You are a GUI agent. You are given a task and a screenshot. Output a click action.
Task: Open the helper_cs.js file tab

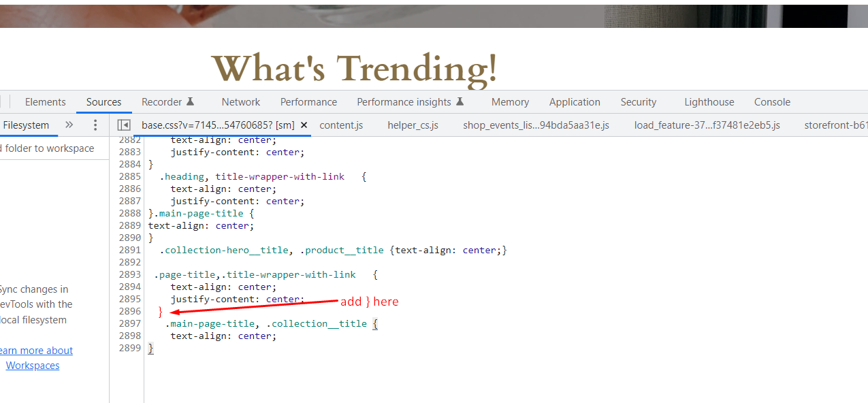tap(413, 125)
